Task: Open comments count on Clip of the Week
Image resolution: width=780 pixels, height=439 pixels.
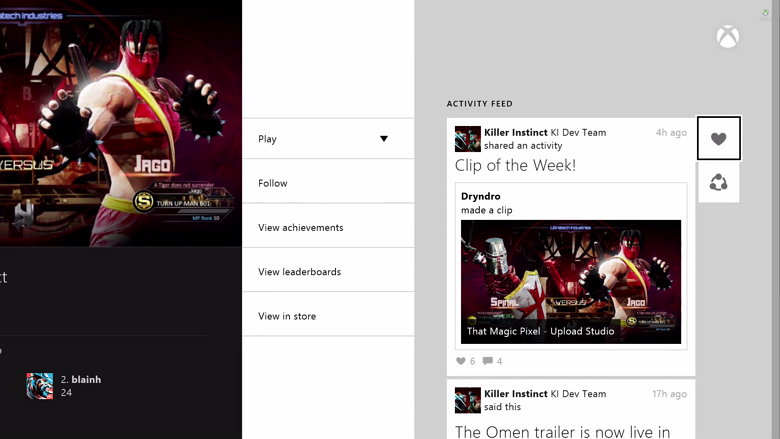Action: pos(492,361)
